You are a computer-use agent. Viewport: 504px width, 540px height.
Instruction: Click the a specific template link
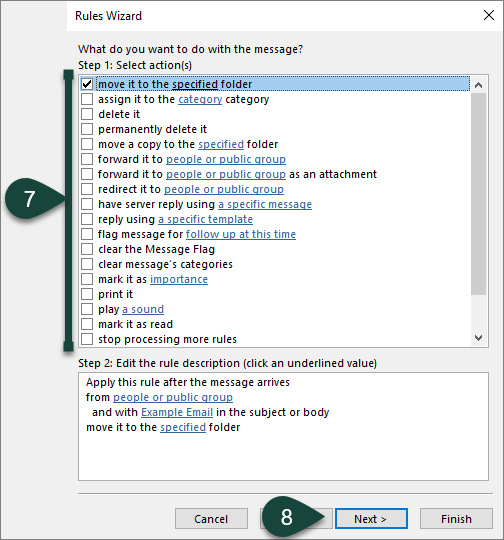205,219
